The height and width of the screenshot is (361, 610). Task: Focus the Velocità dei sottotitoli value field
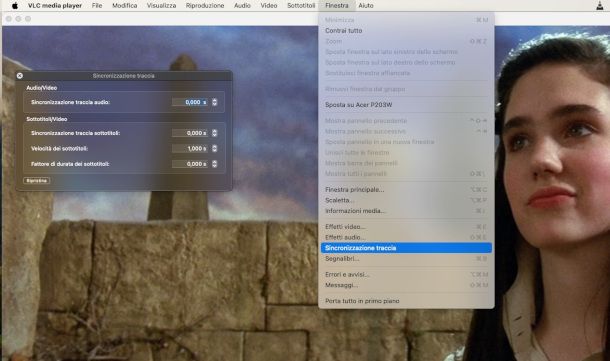pos(190,149)
